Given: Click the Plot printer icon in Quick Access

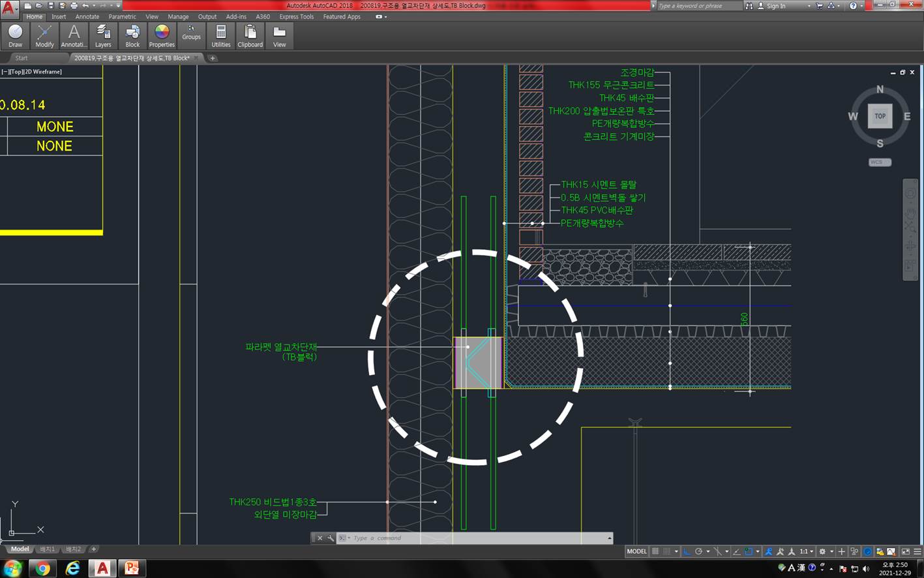Looking at the screenshot, I should 74,6.
